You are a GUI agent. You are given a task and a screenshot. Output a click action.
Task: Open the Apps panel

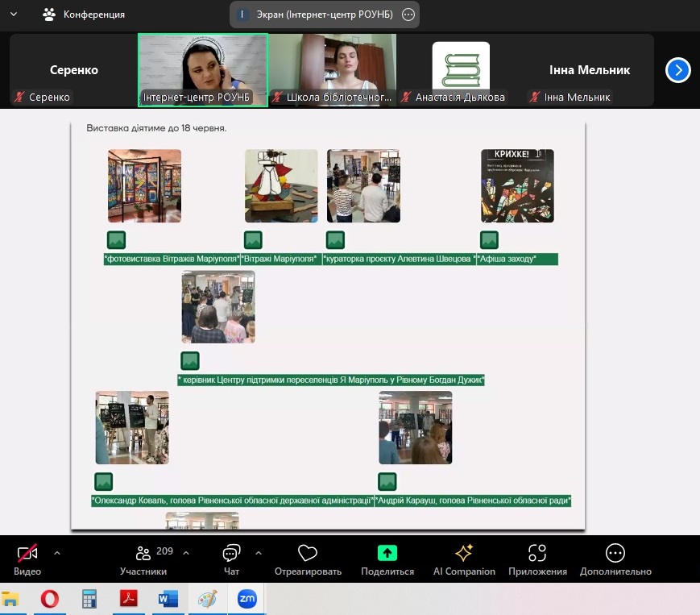coord(537,554)
